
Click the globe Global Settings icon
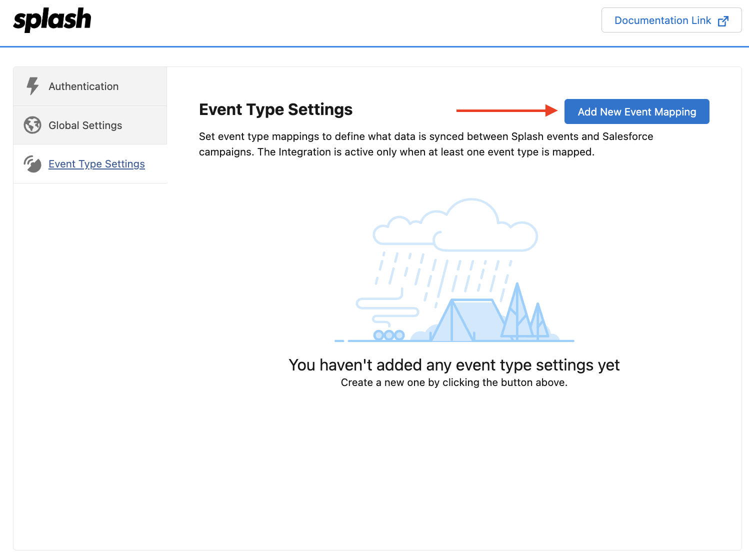click(32, 125)
